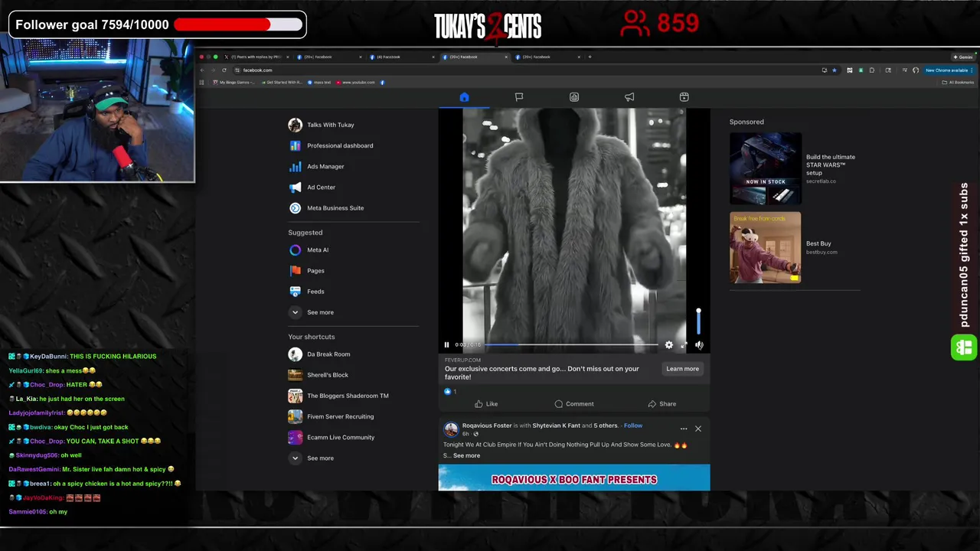
Task: View reactions count on FeverUp post
Action: pos(450,391)
